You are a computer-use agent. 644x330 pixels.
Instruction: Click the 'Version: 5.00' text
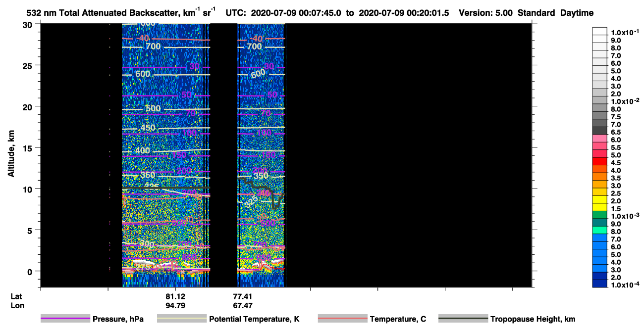(x=486, y=13)
